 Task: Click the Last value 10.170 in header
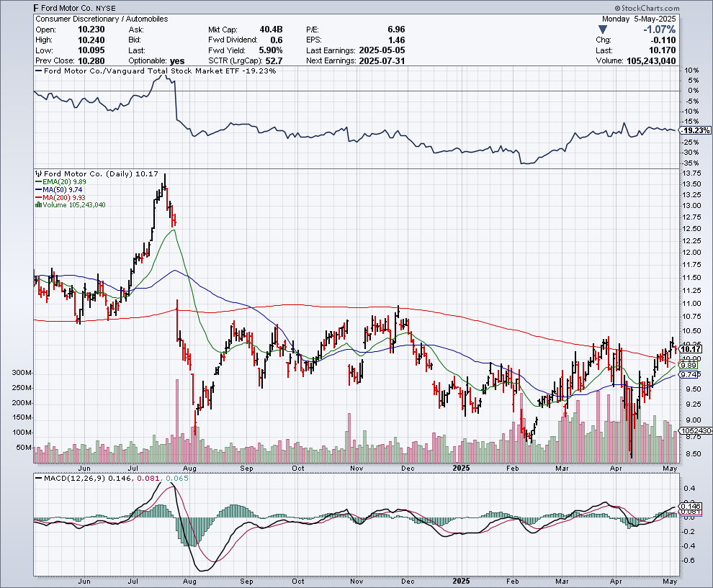click(x=663, y=50)
